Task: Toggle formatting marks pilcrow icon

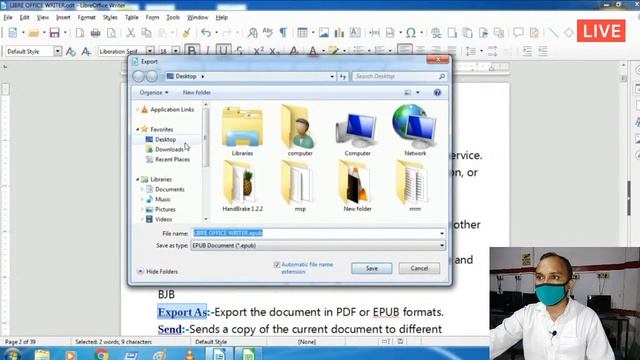Action: (x=283, y=33)
